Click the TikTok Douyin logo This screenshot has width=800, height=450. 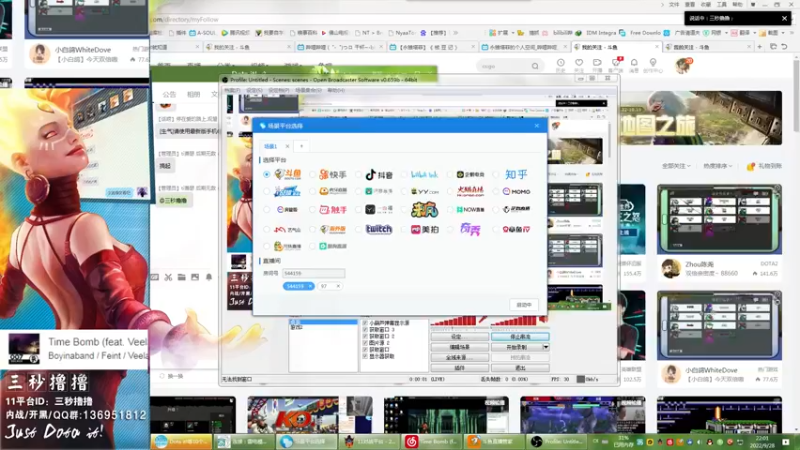pos(379,174)
